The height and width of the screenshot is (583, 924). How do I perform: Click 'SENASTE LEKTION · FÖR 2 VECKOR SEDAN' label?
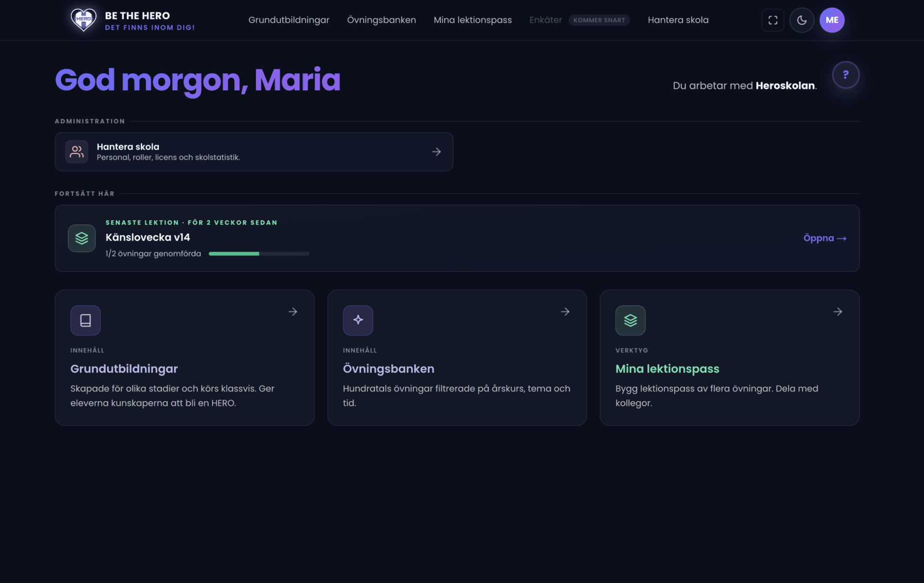click(x=192, y=222)
